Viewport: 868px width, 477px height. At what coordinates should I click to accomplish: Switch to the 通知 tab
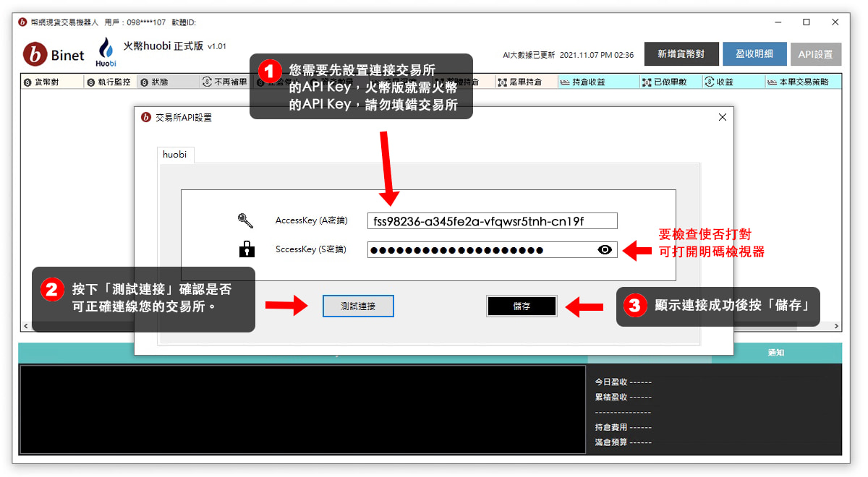click(x=776, y=353)
